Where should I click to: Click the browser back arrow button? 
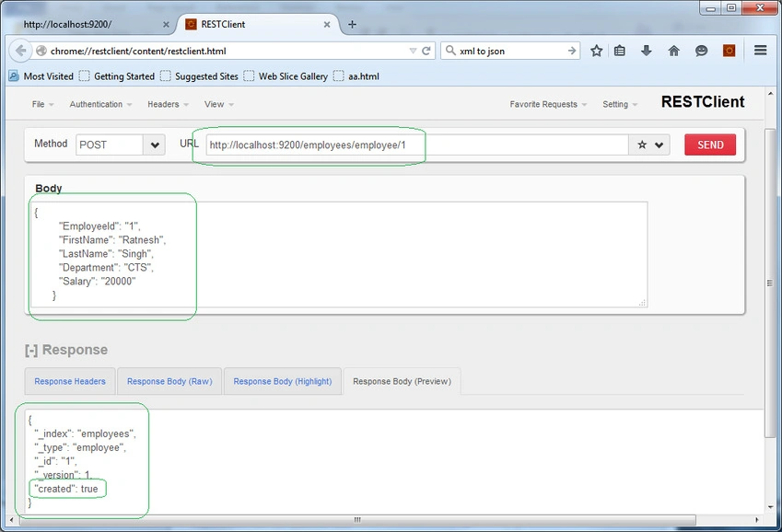click(x=20, y=51)
